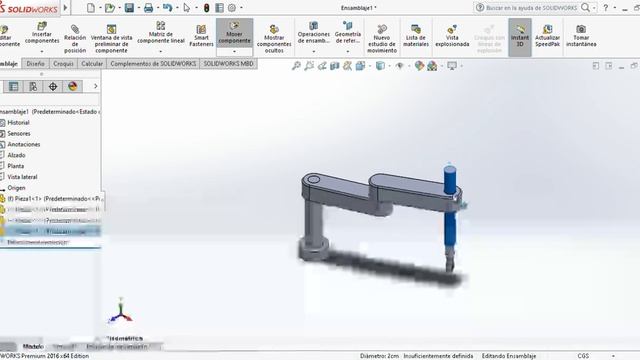This screenshot has width=640, height=360.
Task: Expand dropdown under Geometría de referencia
Action: (x=347, y=51)
